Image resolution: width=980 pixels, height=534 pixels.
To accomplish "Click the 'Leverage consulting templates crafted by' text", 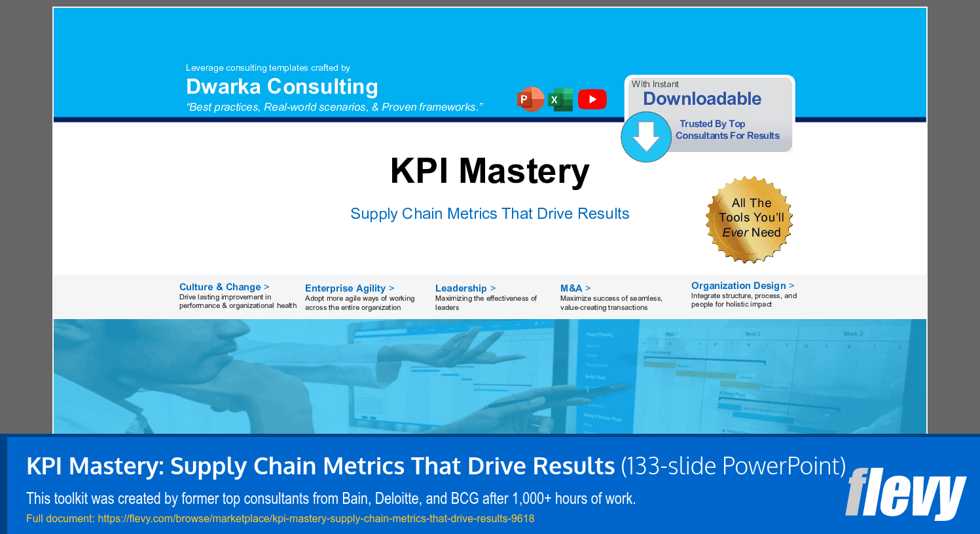I will coord(268,67).
